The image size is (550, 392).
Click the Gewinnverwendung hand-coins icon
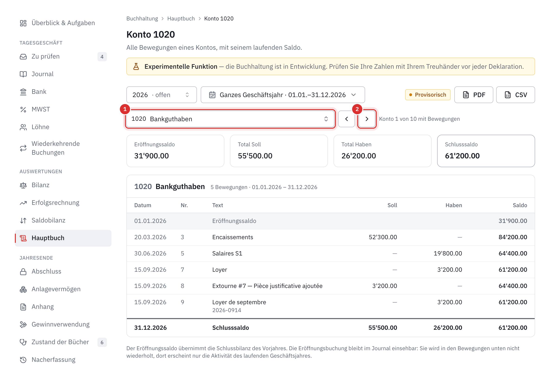[x=23, y=324]
